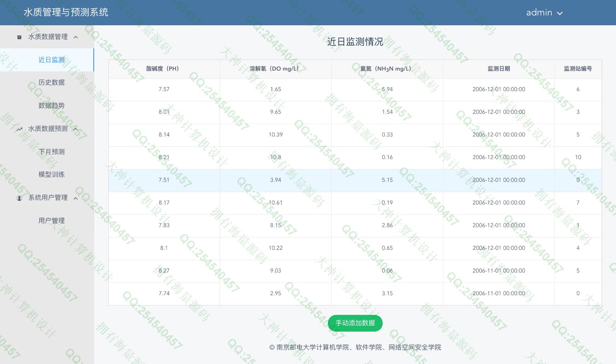The image size is (616, 364).
Task: Click the 氨氮（NH3N mg/L）column header
Action: [x=387, y=69]
